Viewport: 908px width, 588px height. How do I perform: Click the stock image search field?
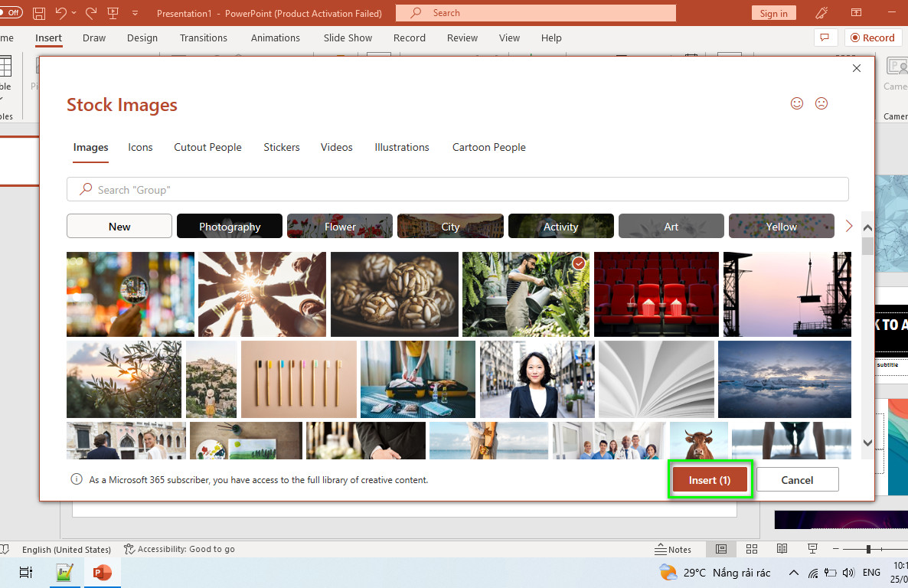pos(458,189)
